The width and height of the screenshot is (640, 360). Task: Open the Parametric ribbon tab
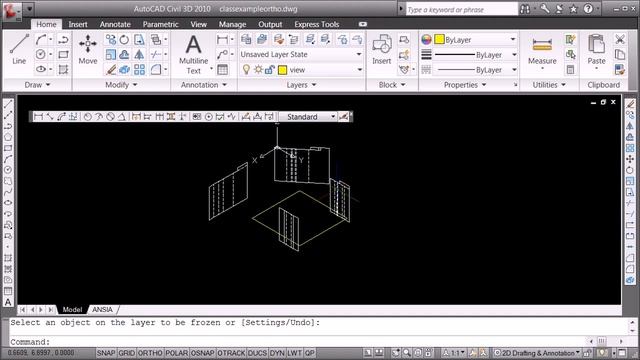[160, 24]
